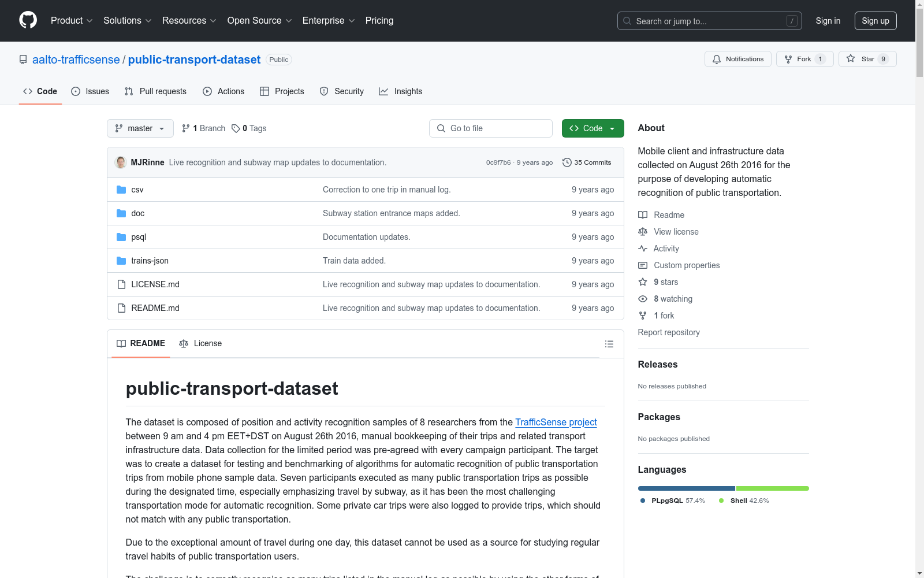Select the Pricing menu item

point(379,20)
